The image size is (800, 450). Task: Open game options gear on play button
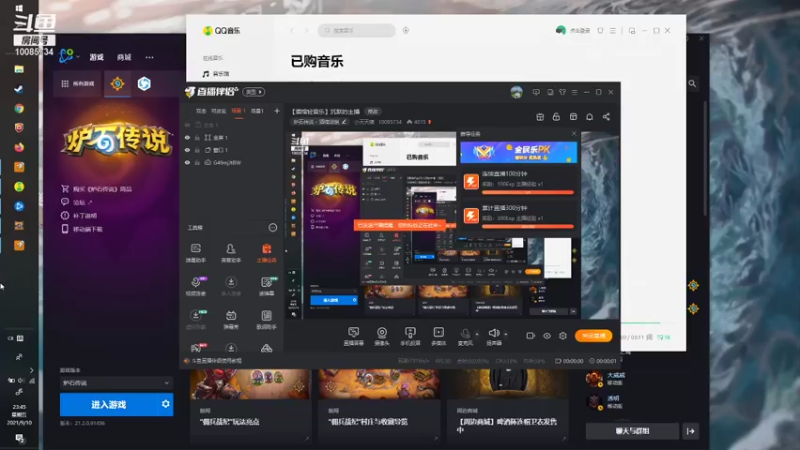tap(166, 404)
